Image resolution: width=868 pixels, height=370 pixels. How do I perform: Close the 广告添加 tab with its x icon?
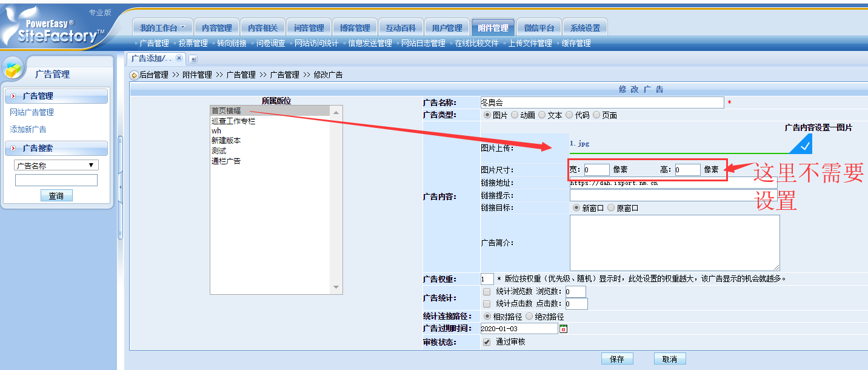pyautogui.click(x=178, y=59)
